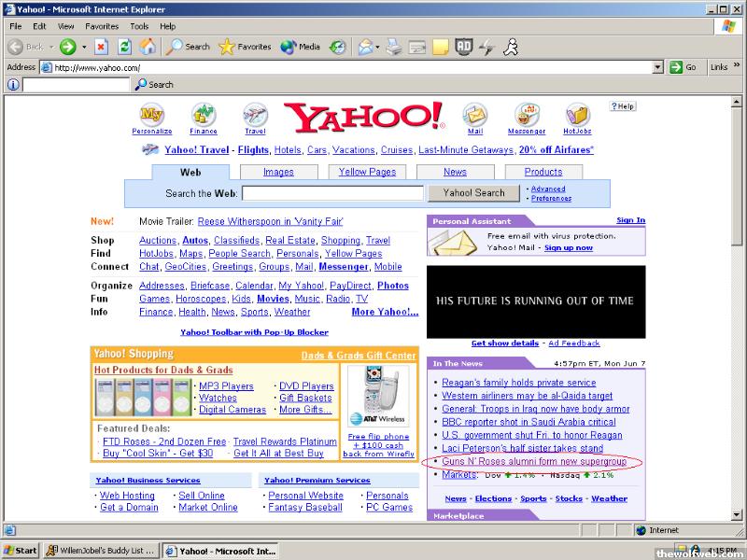Switch to the Yellow Pages search tab
Screen dimensions: 747x560
point(367,172)
